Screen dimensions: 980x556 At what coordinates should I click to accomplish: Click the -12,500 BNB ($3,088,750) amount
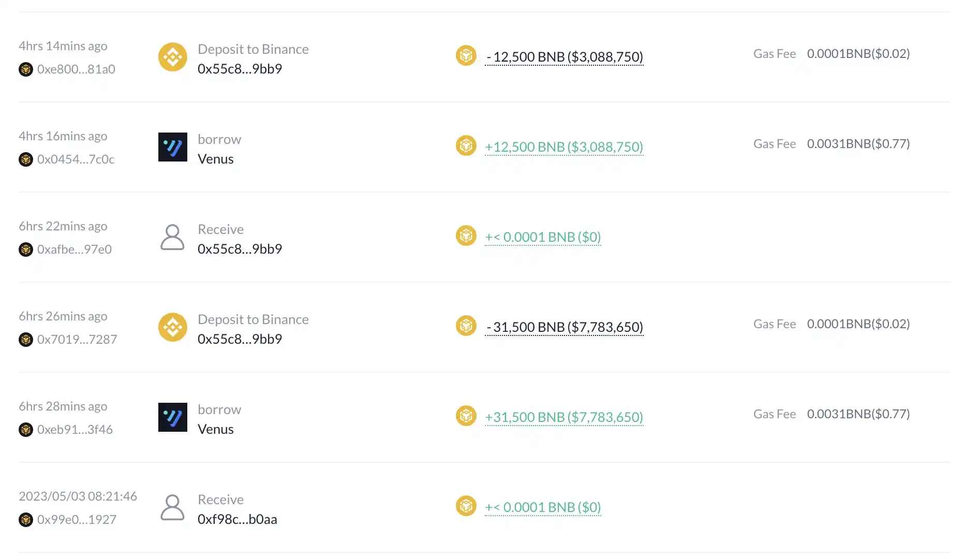565,57
